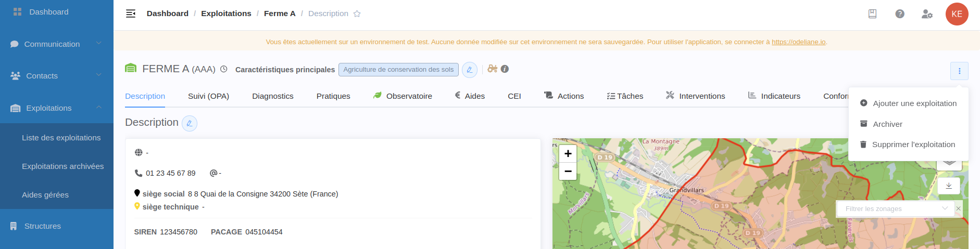This screenshot has height=249, width=980.
Task: Click the globe website icon
Action: tap(139, 152)
